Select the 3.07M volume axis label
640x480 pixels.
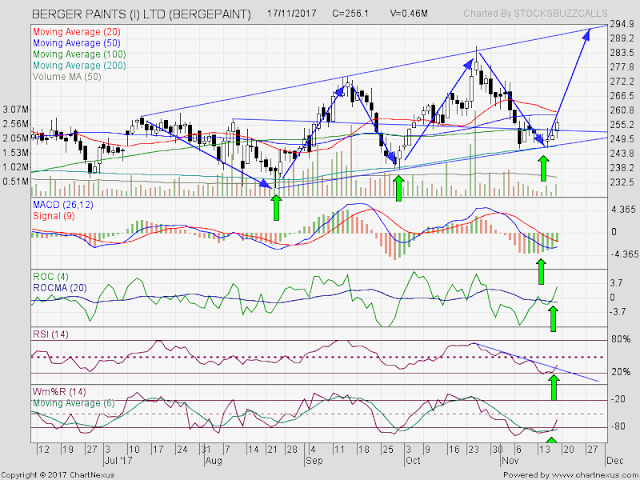click(16, 109)
